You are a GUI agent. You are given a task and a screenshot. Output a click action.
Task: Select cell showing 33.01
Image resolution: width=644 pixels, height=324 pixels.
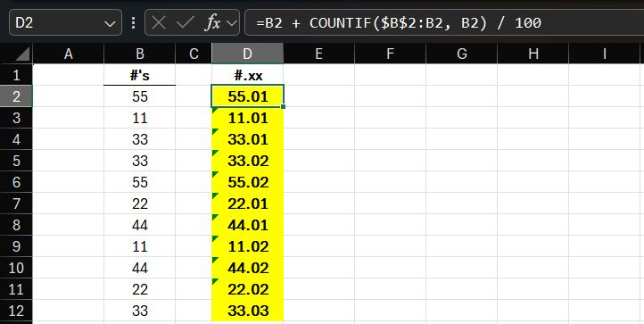247,139
